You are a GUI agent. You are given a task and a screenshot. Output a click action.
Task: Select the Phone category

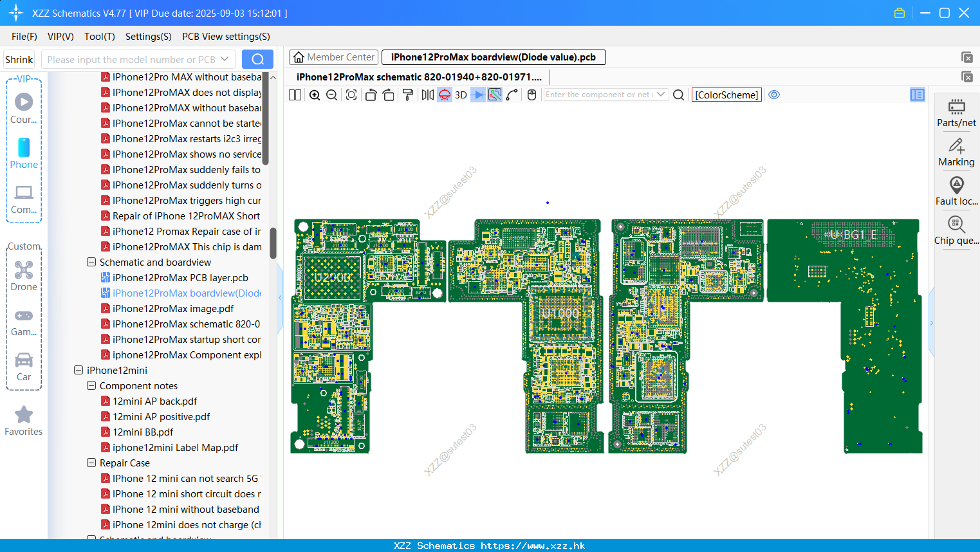(x=24, y=153)
